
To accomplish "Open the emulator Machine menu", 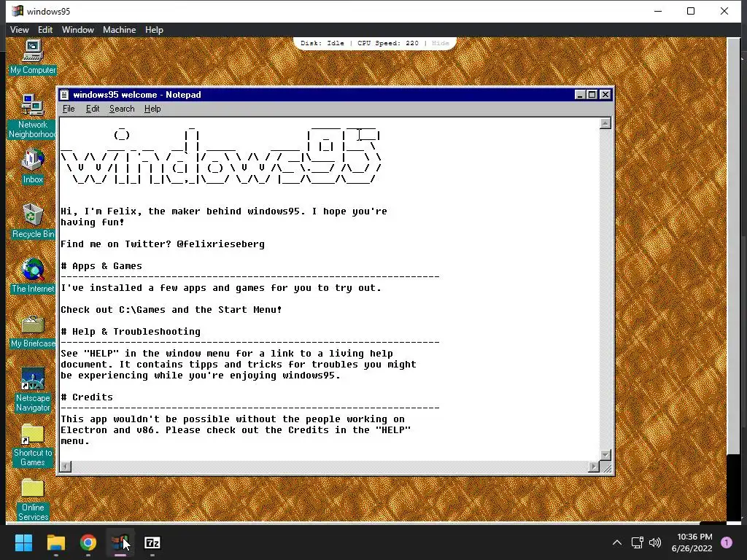I will coord(119,29).
